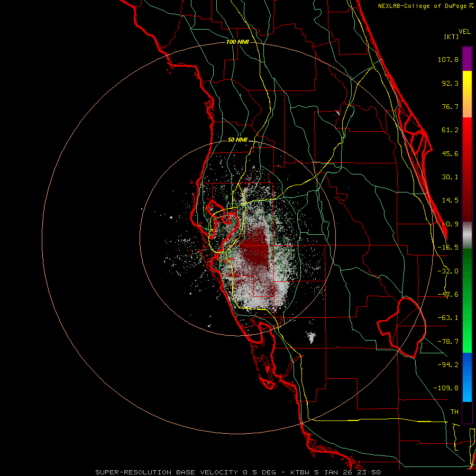Click the 100 NMI range ring label
This screenshot has width=476, height=476.
tap(237, 42)
